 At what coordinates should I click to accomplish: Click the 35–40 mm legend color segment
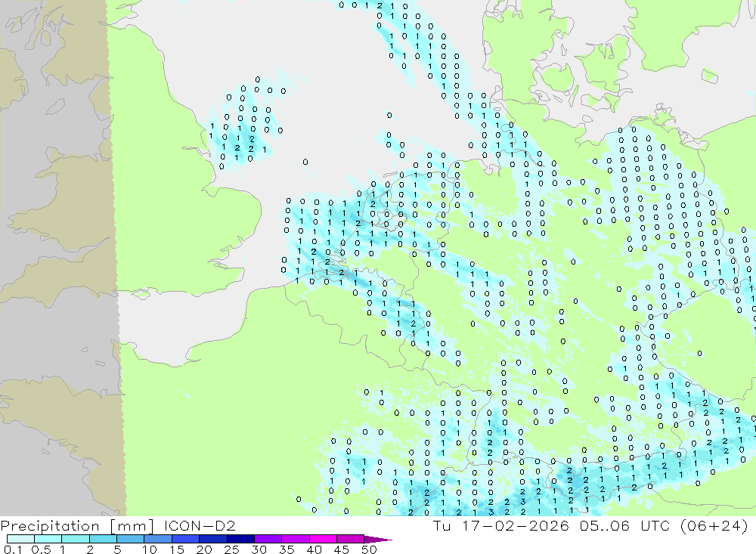[x=295, y=539]
